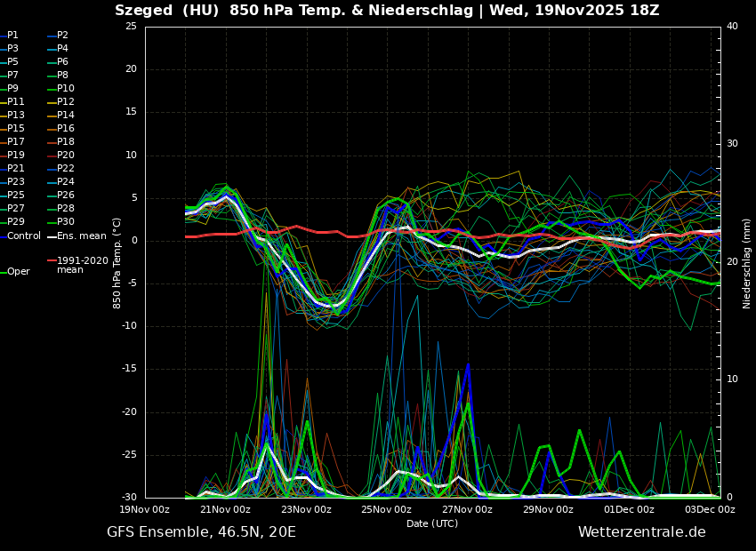Image resolution: width=756 pixels, height=551 pixels.
Task: Click the Wetterzentrale.de source text
Action: click(641, 532)
